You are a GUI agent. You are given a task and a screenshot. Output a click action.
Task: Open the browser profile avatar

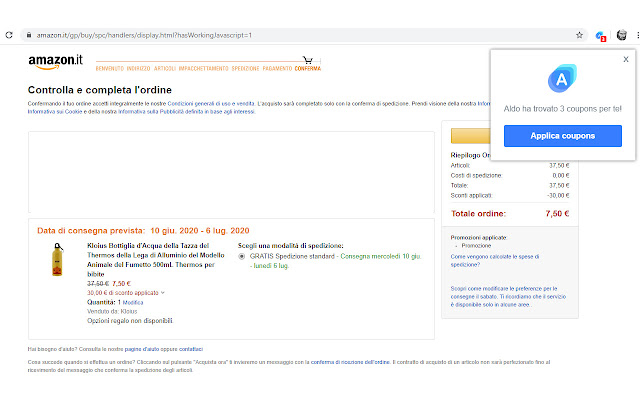point(622,35)
